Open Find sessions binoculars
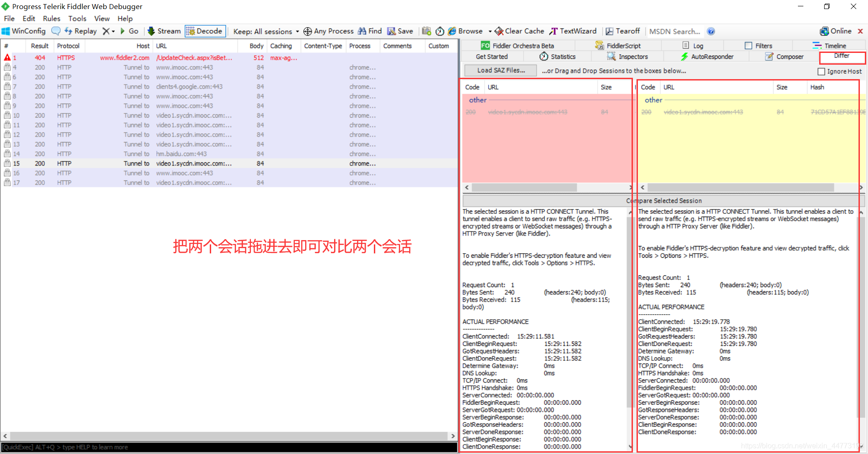The image size is (868, 454). (370, 31)
